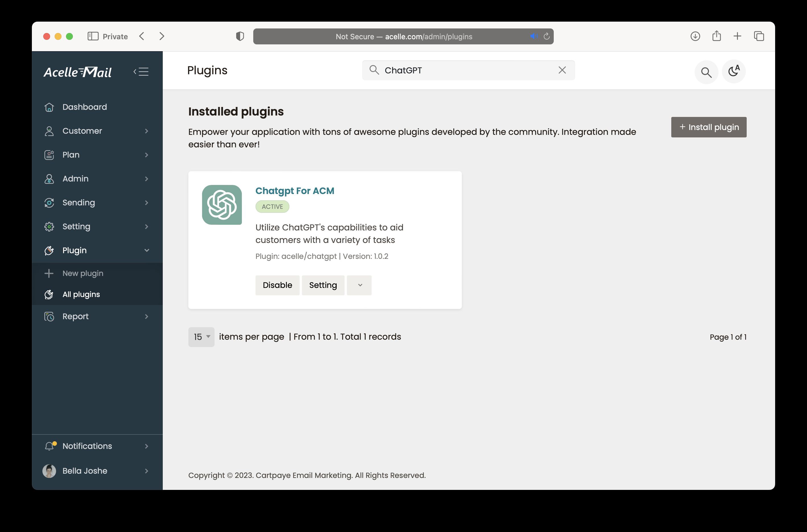Reload the page with the refresh icon

point(546,36)
